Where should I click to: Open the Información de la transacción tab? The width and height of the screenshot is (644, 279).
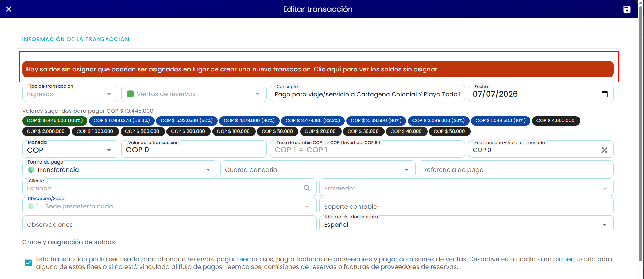coord(76,39)
